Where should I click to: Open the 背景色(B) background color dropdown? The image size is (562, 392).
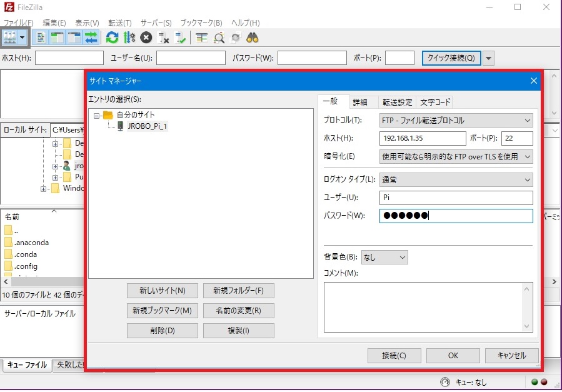point(384,258)
